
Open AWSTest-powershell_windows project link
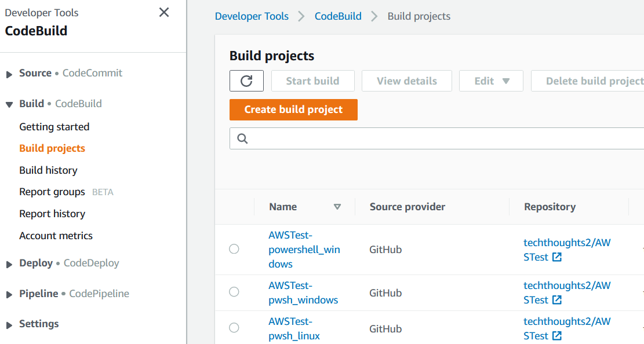(304, 250)
